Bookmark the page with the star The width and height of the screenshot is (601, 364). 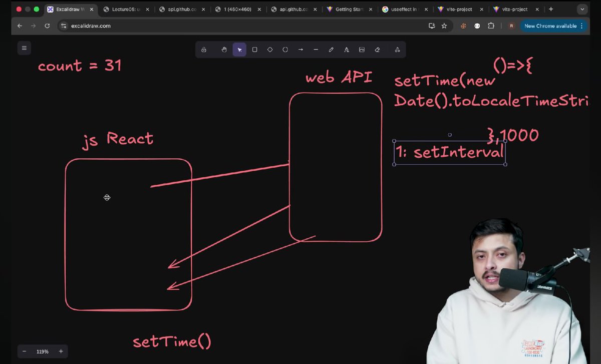click(444, 26)
